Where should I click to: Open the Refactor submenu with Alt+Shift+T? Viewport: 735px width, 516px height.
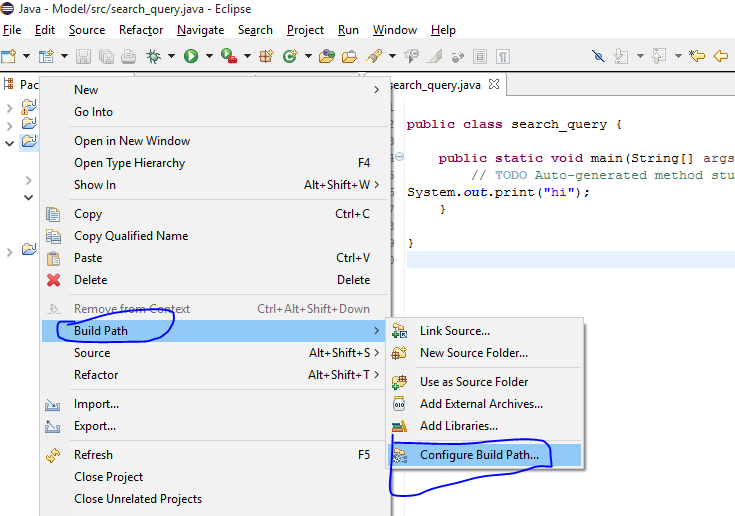[x=216, y=374]
